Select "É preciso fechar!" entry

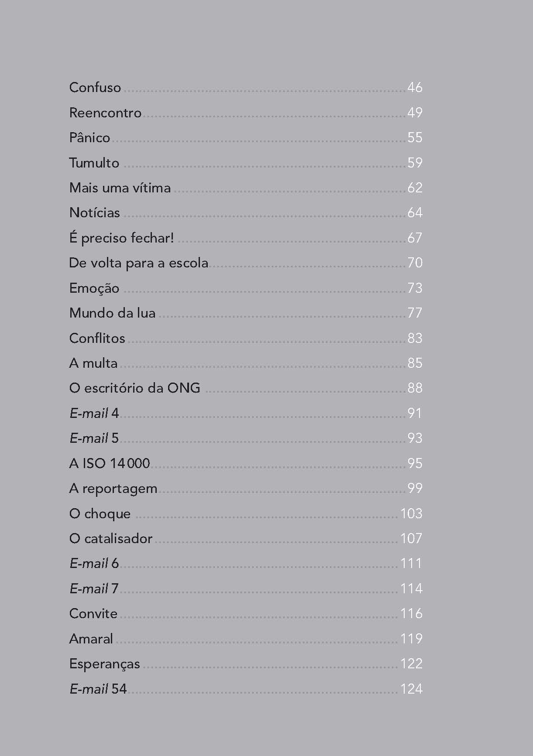pos(121,238)
